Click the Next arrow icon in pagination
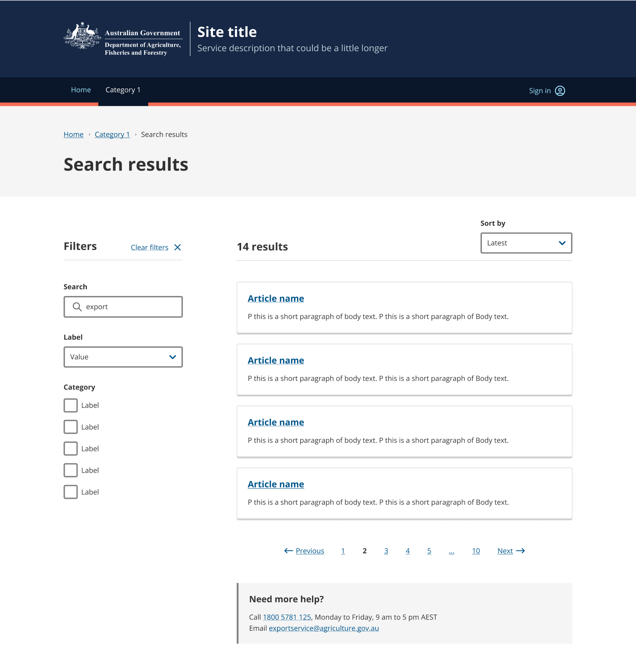The height and width of the screenshot is (672, 636). coord(521,551)
